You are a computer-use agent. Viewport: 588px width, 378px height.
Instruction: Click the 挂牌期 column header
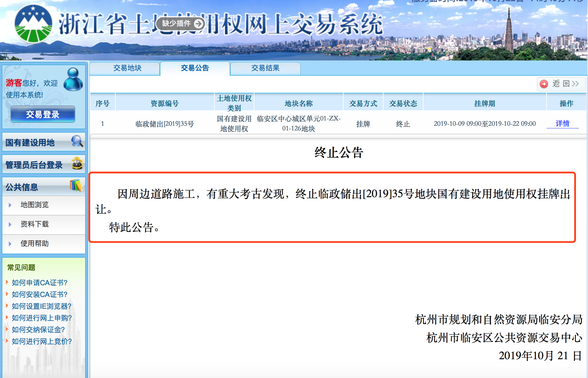pyautogui.click(x=485, y=103)
